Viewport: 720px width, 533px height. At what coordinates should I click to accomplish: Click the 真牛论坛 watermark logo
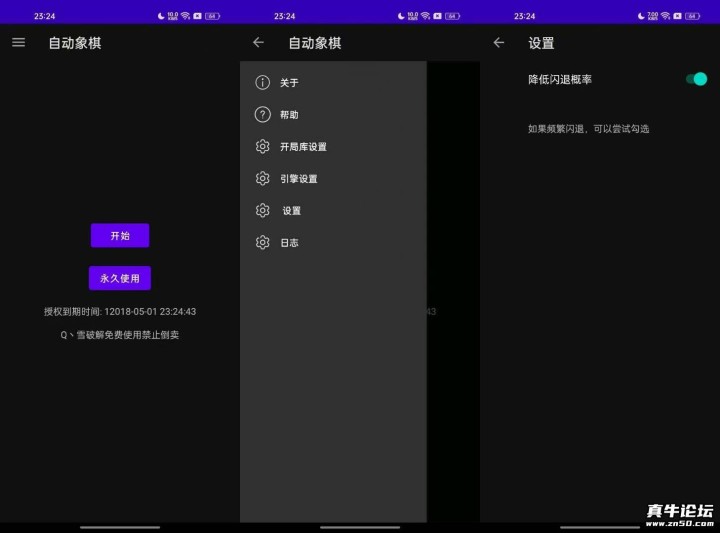pyautogui.click(x=679, y=511)
